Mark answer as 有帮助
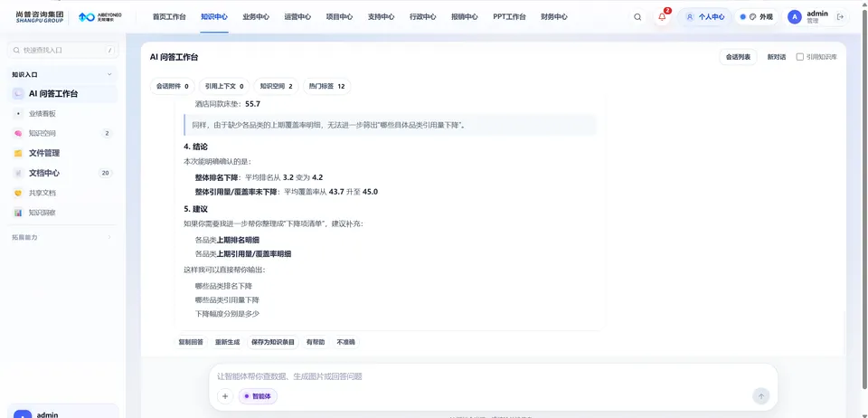This screenshot has width=868, height=418. [316, 342]
